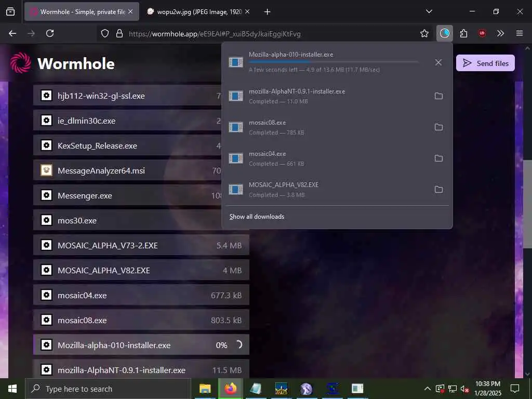Cancel the Mozilla-alpha-010-installer.exe download
Screen dimensions: 532x399
pos(438,62)
